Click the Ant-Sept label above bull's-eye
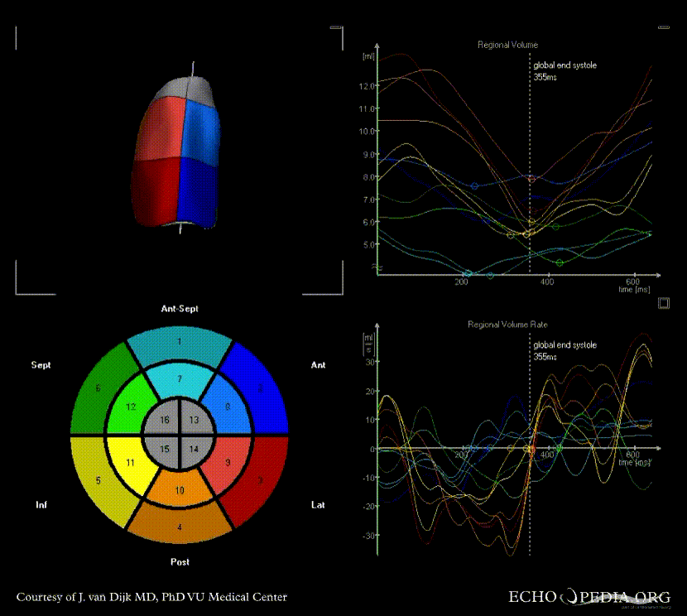Image resolution: width=687 pixels, height=616 pixels. pyautogui.click(x=180, y=309)
